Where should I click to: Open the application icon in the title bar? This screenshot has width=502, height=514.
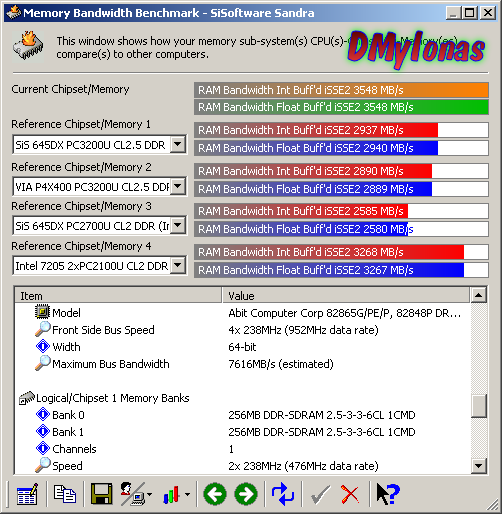pyautogui.click(x=13, y=13)
